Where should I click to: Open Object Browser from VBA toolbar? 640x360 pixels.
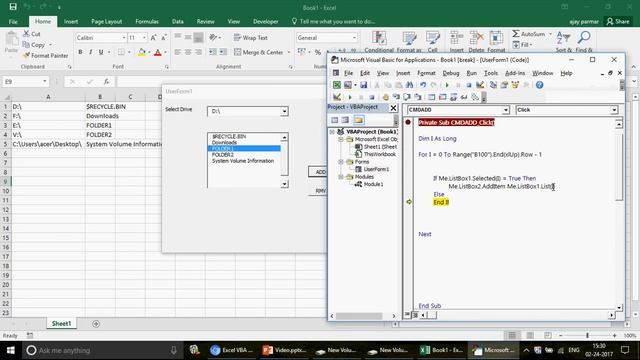(x=515, y=85)
